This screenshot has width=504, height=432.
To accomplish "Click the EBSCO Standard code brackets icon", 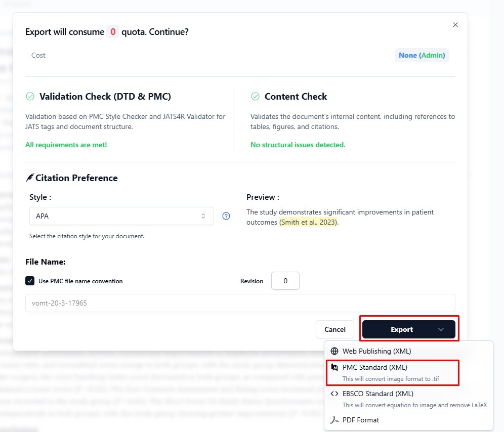I will [x=334, y=394].
